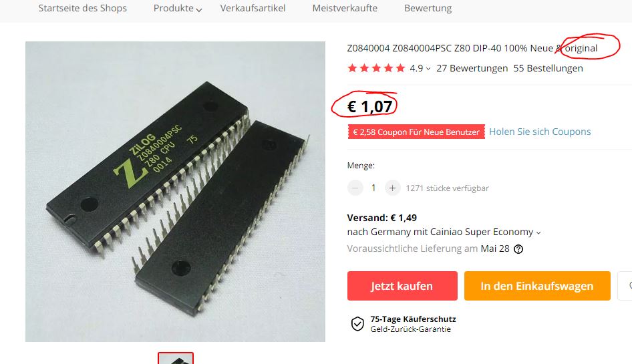Image resolution: width=632 pixels, height=364 pixels.
Task: Select the small product thumbnail below image
Action: coord(176,359)
